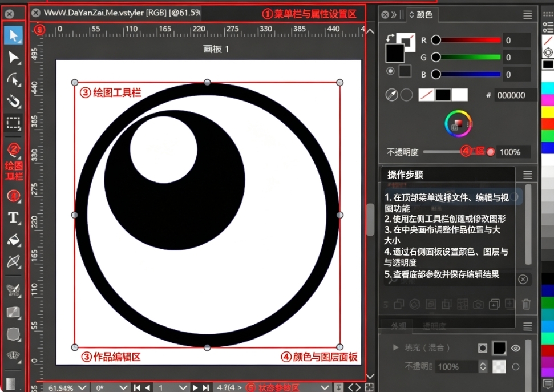Switch to the 透明度 tab
554x392 pixels.
point(434,326)
